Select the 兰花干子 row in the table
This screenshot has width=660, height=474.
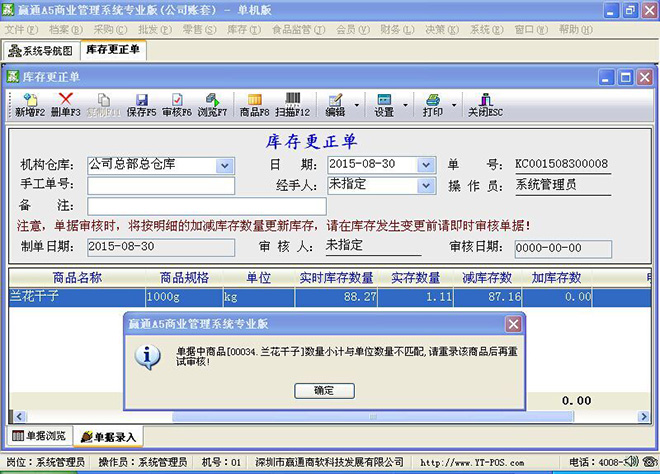pyautogui.click(x=76, y=297)
